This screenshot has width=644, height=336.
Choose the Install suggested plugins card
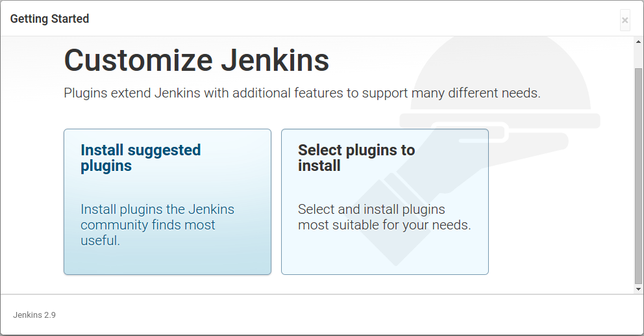167,201
